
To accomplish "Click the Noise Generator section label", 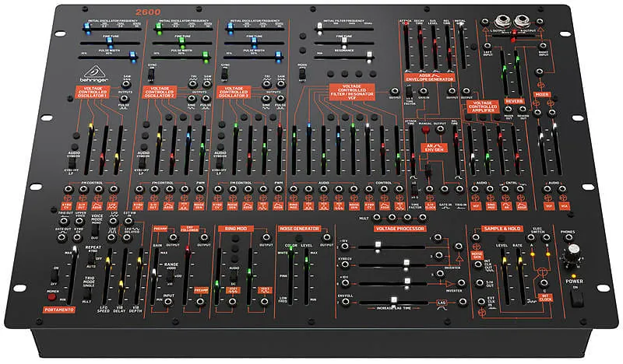I will pyautogui.click(x=297, y=229).
